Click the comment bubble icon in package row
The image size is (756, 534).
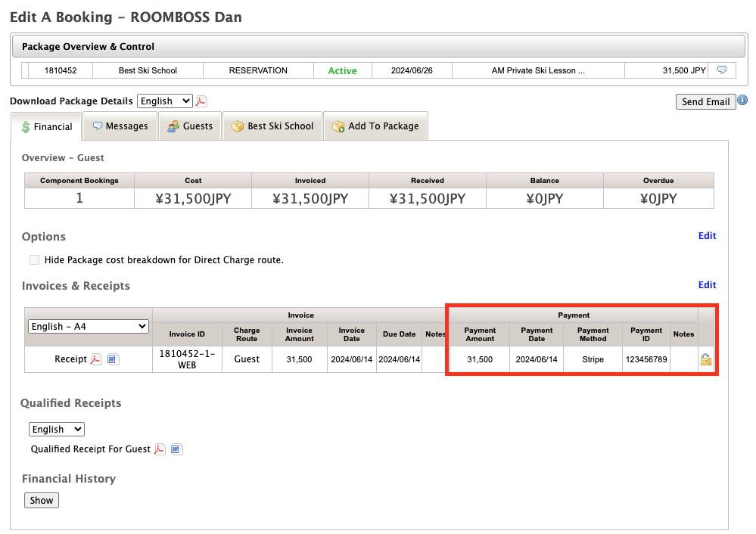coord(722,70)
